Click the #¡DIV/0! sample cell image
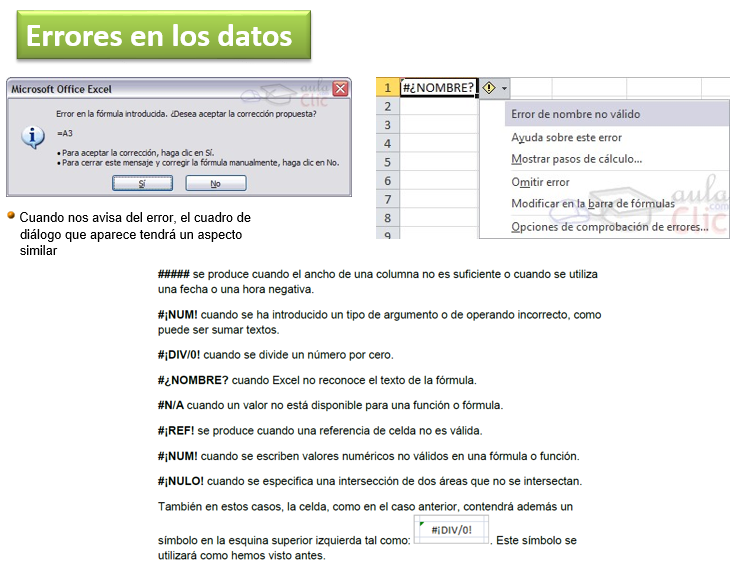 (x=451, y=530)
